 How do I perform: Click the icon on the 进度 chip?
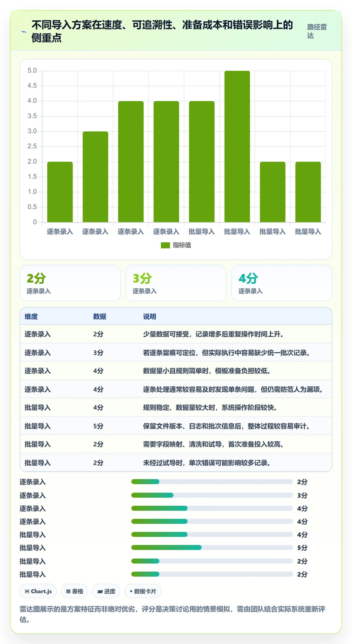[100, 591]
